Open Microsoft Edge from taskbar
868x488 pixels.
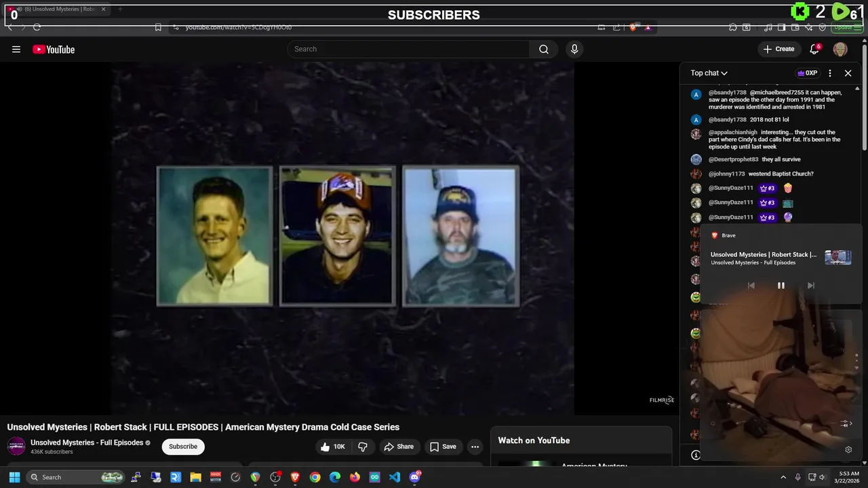335,477
